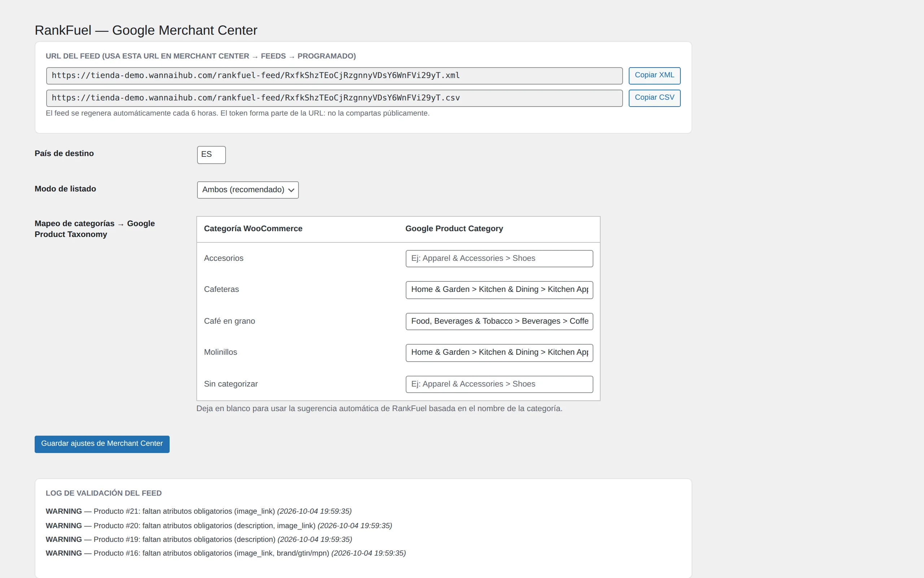Click the 'País de destino' label

point(64,153)
